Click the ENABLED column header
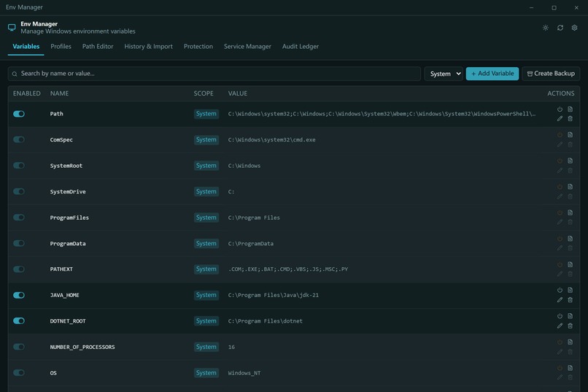 point(26,93)
